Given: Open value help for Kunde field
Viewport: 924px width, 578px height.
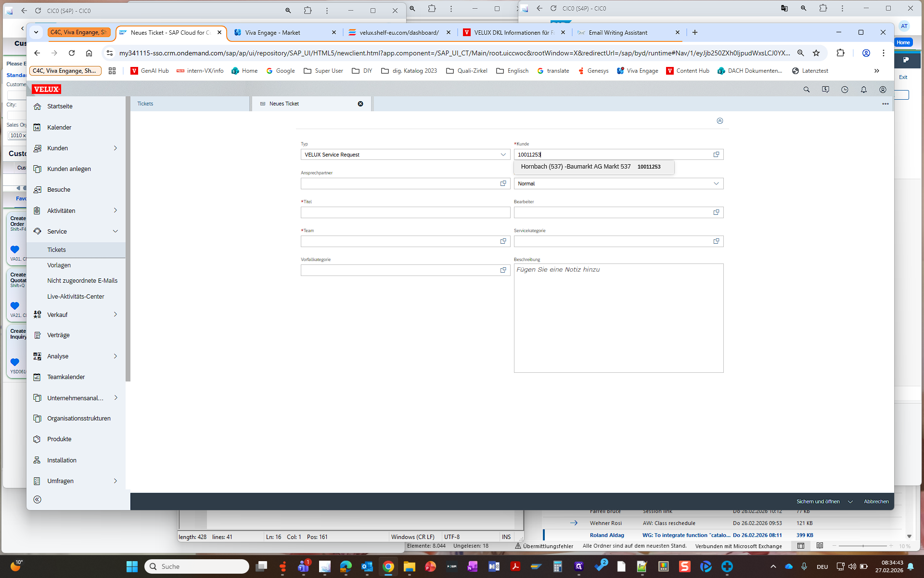Looking at the screenshot, I should pos(716,155).
